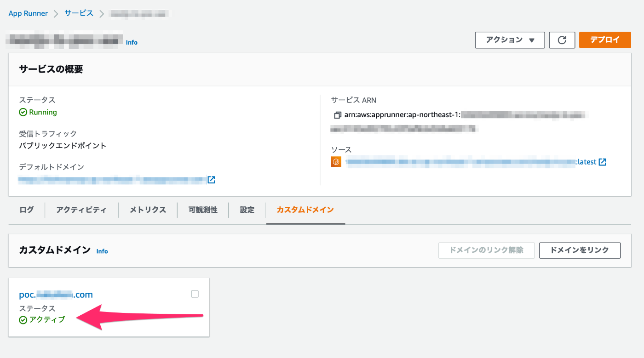The height and width of the screenshot is (358, 644).
Task: Switch to the ログ tab
Action: [x=27, y=210]
